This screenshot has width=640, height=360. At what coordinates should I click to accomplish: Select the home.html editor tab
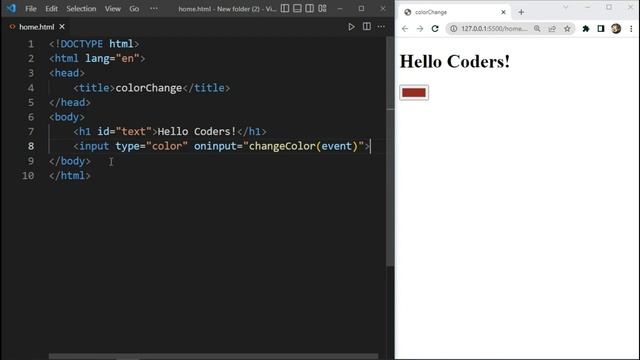coord(36,27)
